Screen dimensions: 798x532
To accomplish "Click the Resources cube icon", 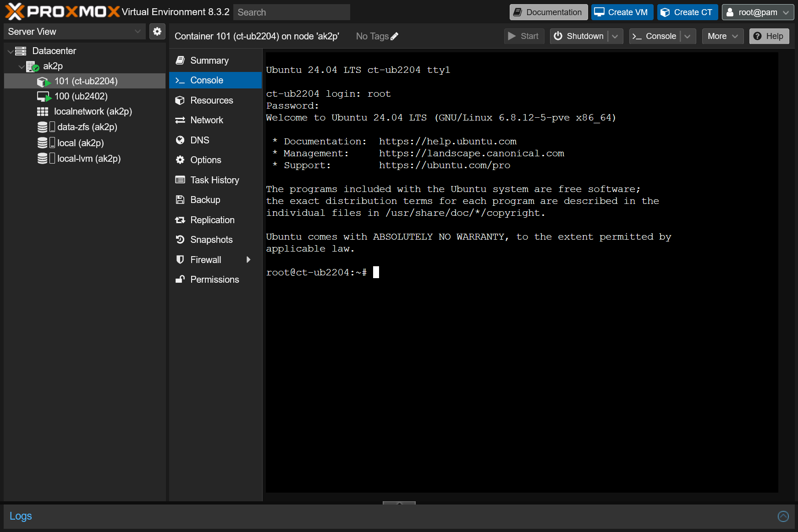I will (180, 100).
